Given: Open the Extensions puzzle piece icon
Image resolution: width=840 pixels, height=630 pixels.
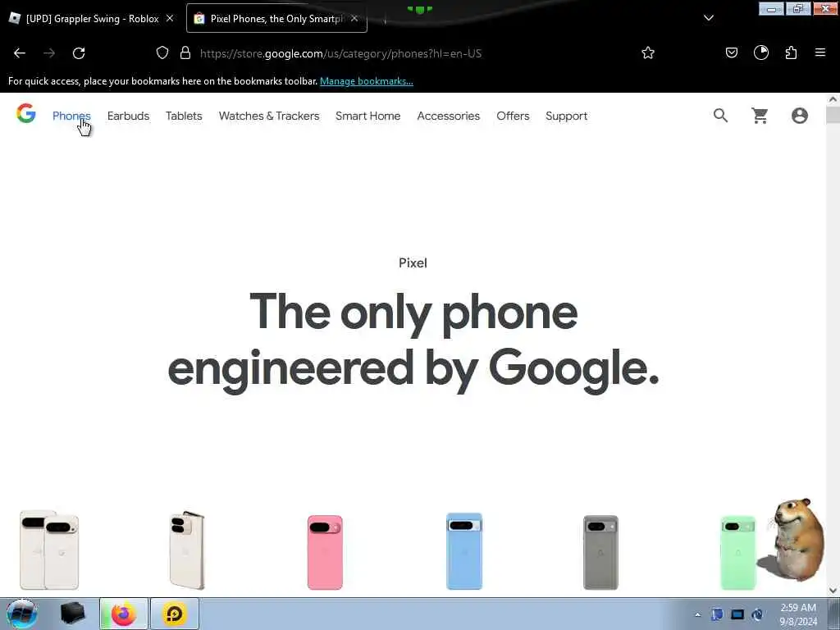Looking at the screenshot, I should coord(791,52).
